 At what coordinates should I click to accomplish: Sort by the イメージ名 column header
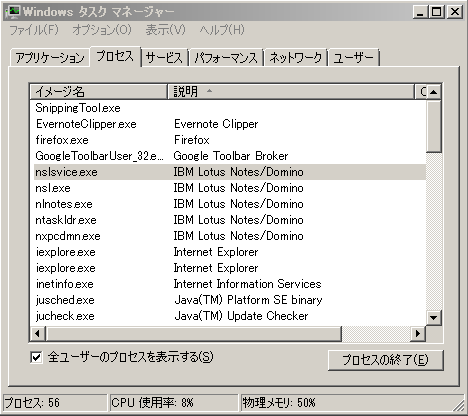pyautogui.click(x=98, y=91)
